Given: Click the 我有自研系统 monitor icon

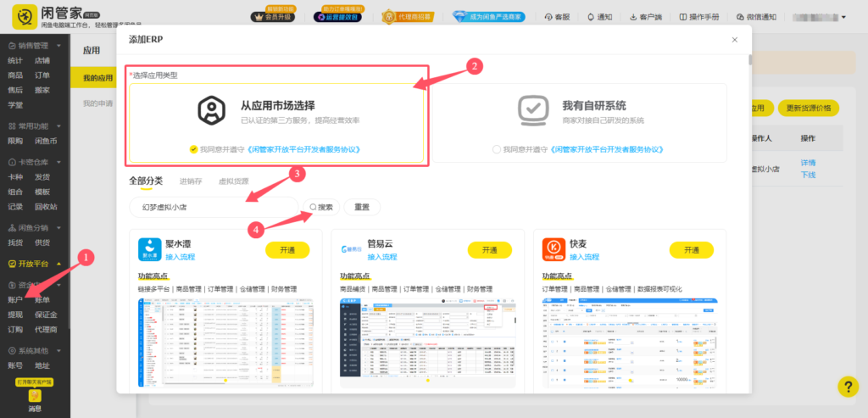Looking at the screenshot, I should [533, 110].
